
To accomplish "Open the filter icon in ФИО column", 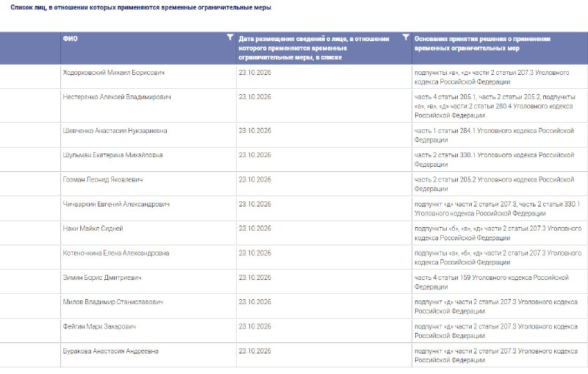I will (230, 37).
